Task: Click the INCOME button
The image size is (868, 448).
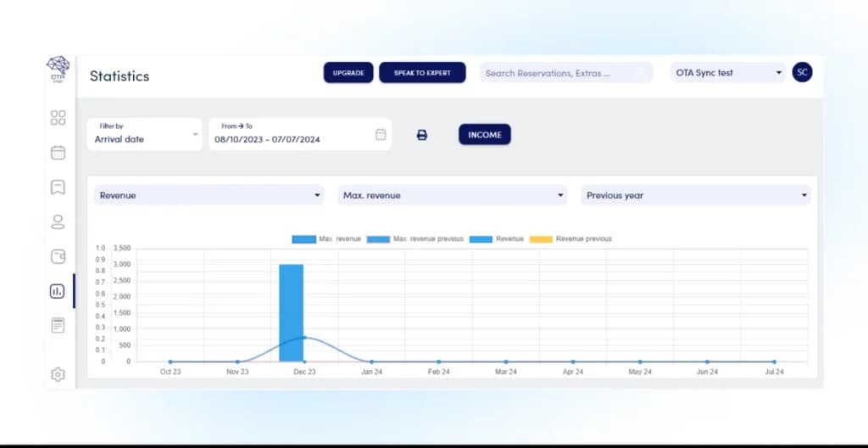Action: coord(485,134)
